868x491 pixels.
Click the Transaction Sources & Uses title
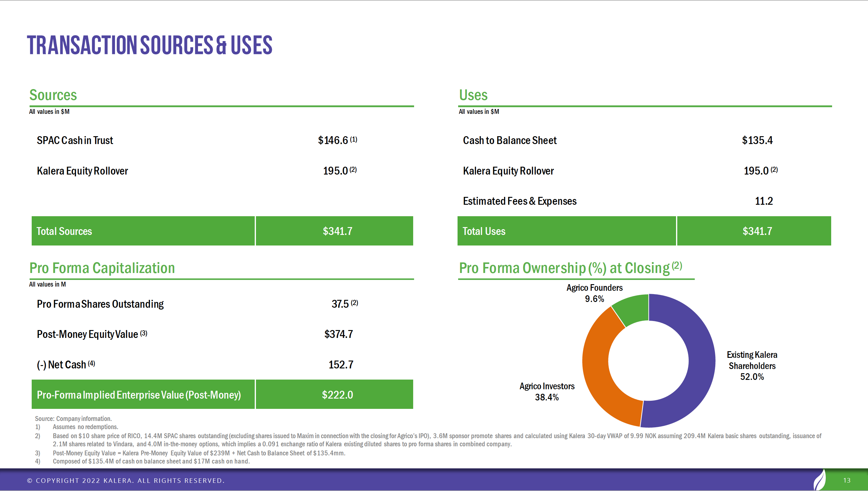[x=150, y=45]
